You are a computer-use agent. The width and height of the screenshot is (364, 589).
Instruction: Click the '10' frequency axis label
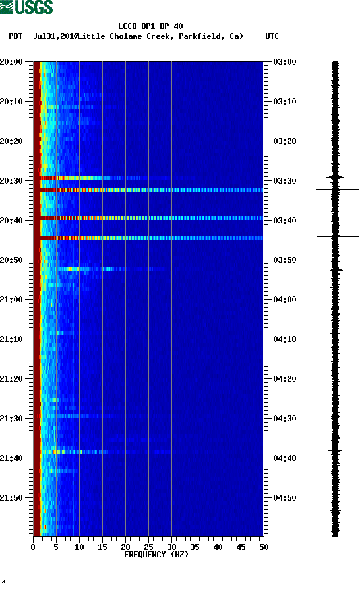(79, 547)
